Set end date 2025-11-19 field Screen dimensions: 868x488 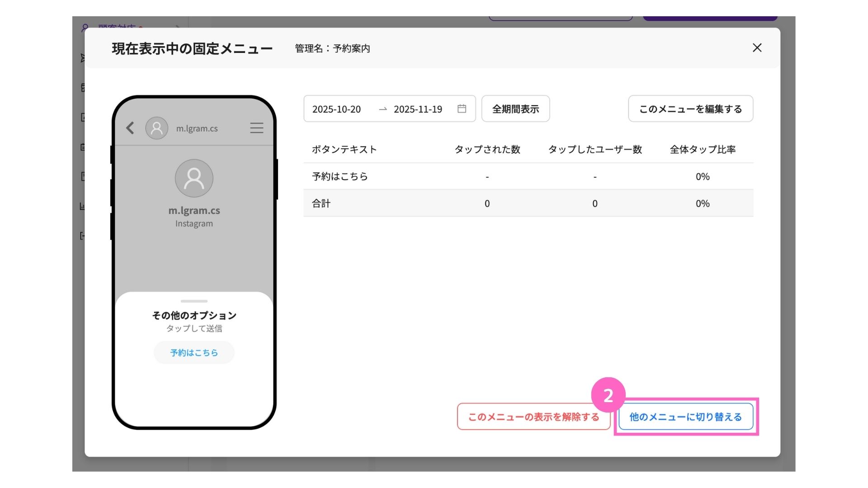click(418, 109)
